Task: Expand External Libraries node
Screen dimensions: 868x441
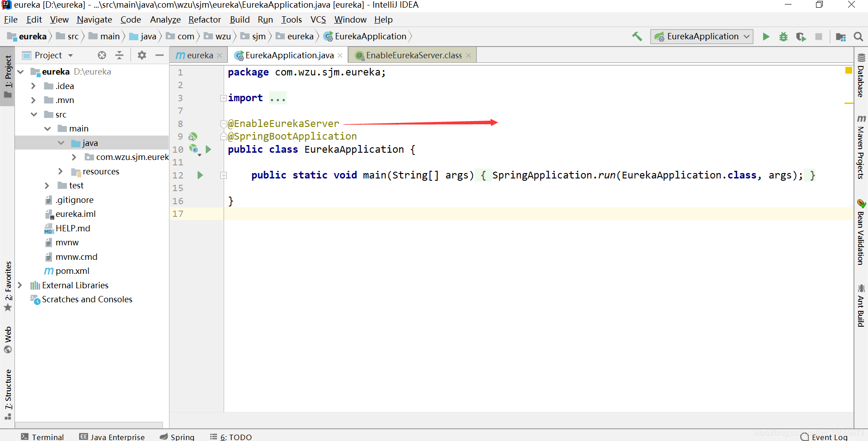Action: 20,285
